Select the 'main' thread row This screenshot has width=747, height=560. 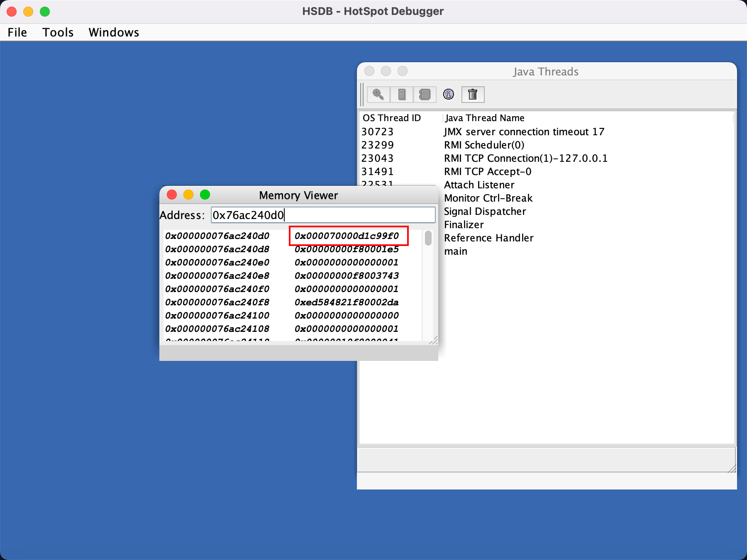pyautogui.click(x=456, y=251)
